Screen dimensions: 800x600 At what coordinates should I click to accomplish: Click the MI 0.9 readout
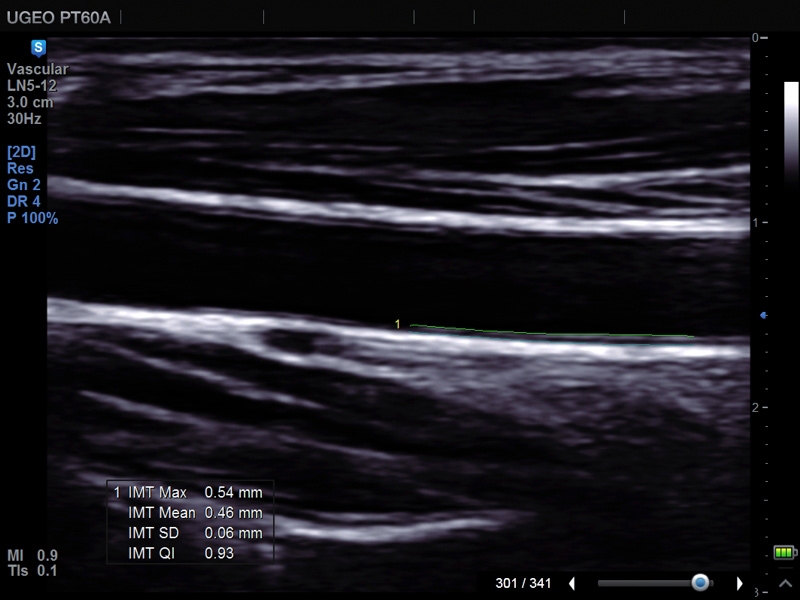pos(33,555)
